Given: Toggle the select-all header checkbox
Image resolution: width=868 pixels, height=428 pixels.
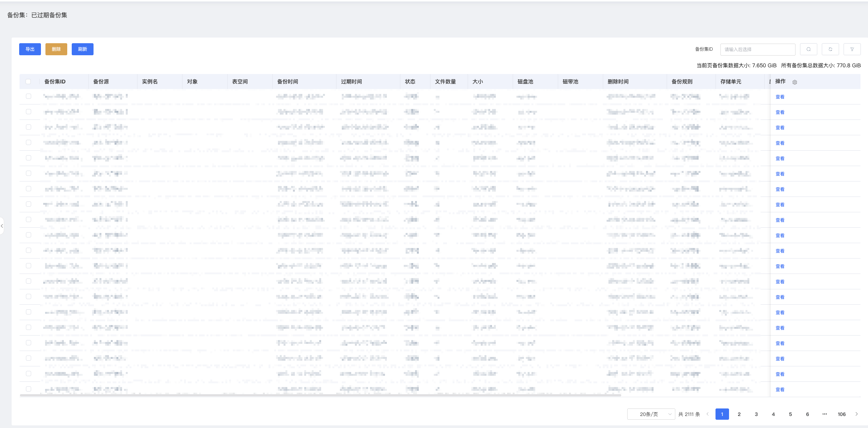Looking at the screenshot, I should pyautogui.click(x=29, y=82).
